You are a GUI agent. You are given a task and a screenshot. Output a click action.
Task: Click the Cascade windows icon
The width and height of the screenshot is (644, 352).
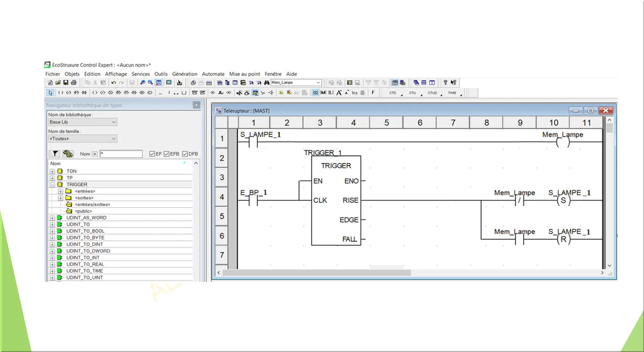tap(416, 83)
